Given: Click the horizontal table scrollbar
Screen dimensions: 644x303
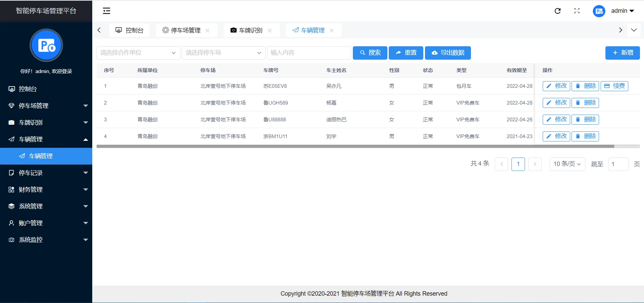Looking at the screenshot, I should (355, 146).
